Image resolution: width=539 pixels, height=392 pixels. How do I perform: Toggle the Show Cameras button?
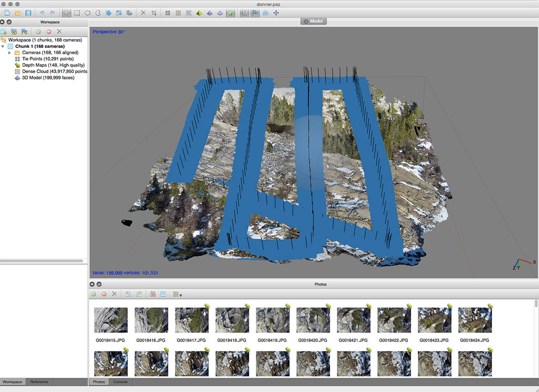(x=244, y=13)
